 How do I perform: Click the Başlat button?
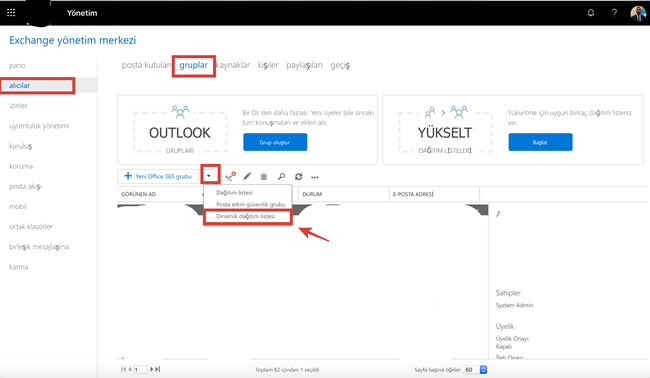click(540, 142)
